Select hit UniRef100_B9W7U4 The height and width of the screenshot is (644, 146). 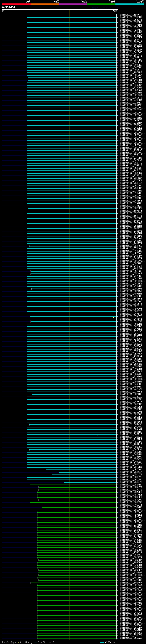click(131, 369)
